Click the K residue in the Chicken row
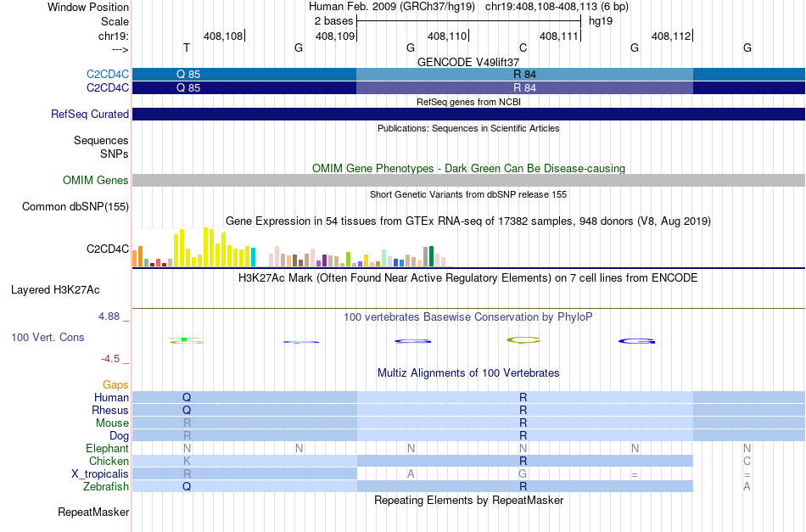This screenshot has width=806, height=532. click(187, 461)
